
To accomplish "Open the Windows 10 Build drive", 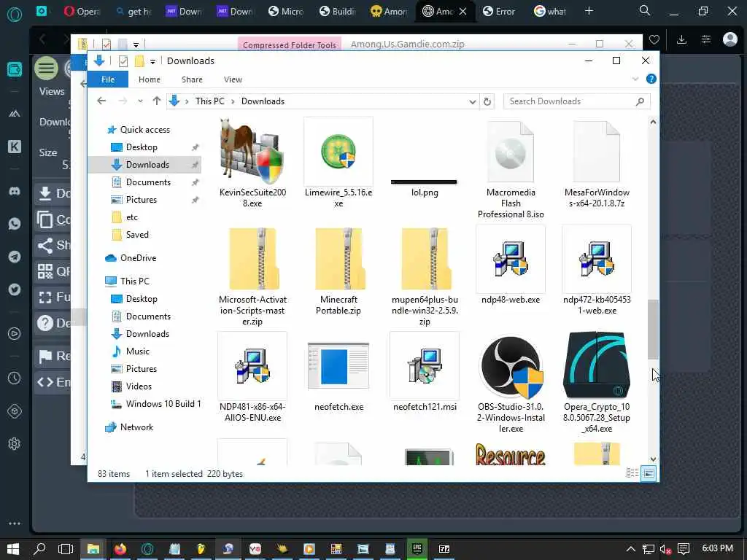I will click(x=163, y=404).
